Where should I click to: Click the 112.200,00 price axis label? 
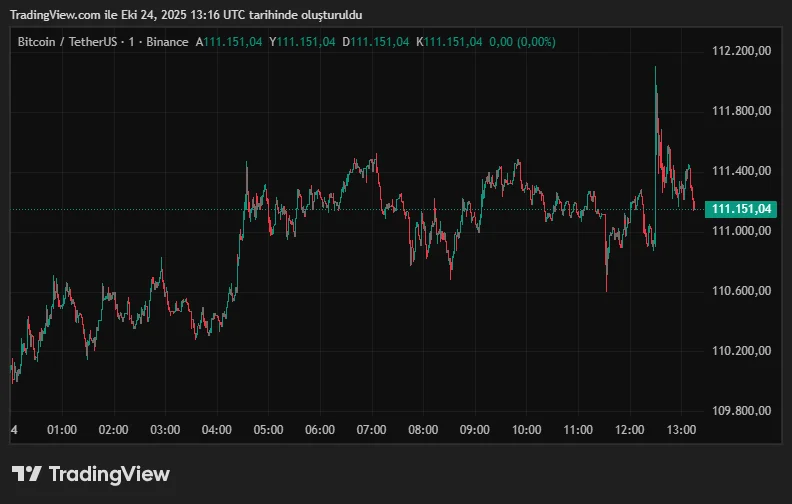[x=741, y=51]
